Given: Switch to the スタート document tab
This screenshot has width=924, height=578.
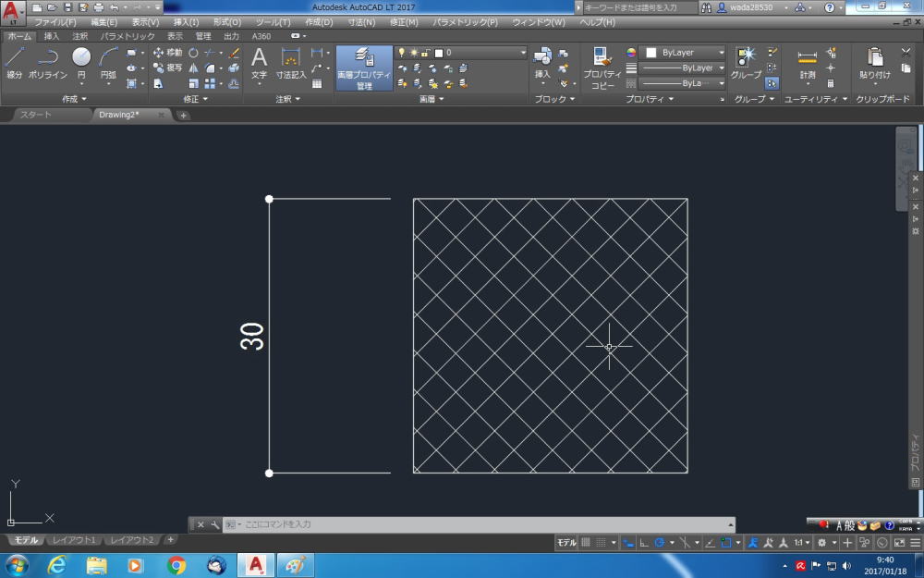Looking at the screenshot, I should (36, 115).
